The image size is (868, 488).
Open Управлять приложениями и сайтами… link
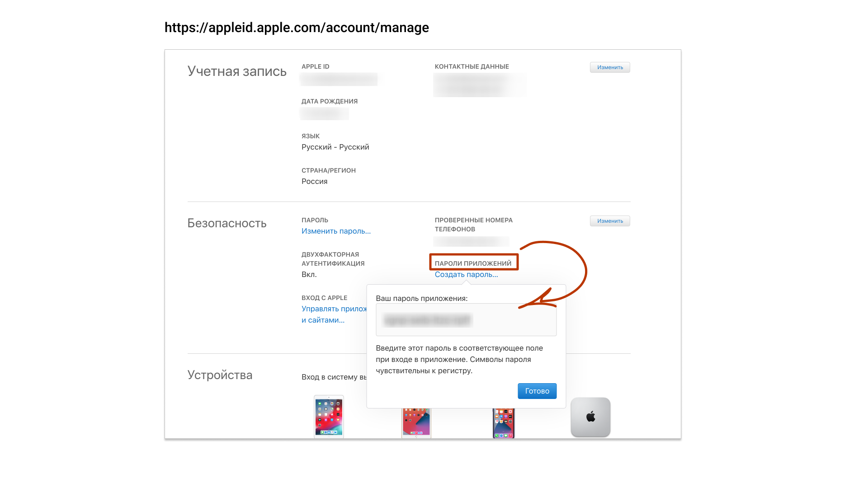click(x=334, y=314)
